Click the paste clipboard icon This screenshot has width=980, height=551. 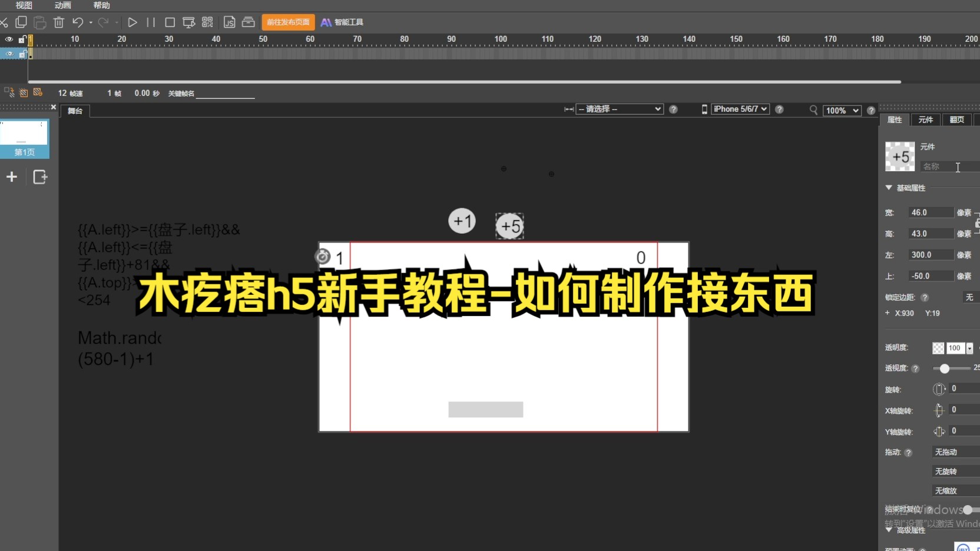[39, 22]
